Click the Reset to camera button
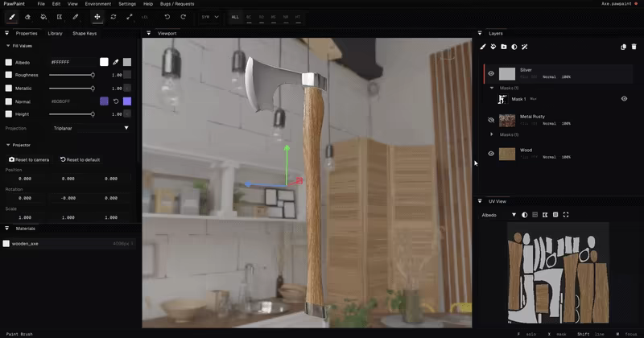The height and width of the screenshot is (338, 644). (x=29, y=159)
